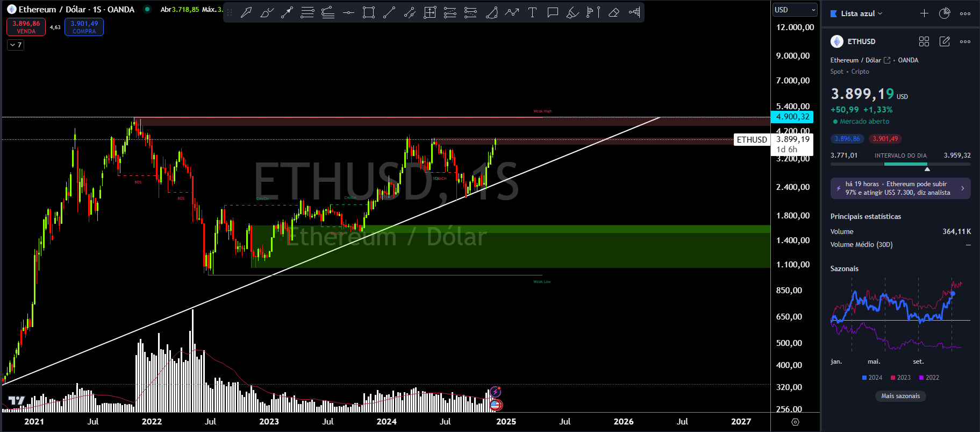Toggle the 2022 seasonal series
This screenshot has height=432, width=980.
(x=929, y=378)
